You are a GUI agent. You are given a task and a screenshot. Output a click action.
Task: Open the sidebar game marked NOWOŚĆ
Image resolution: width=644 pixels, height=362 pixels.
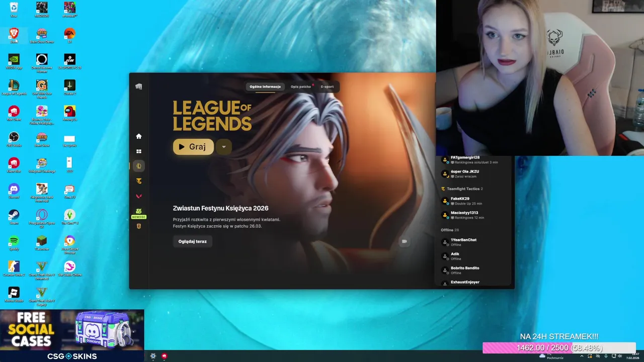[x=139, y=213]
